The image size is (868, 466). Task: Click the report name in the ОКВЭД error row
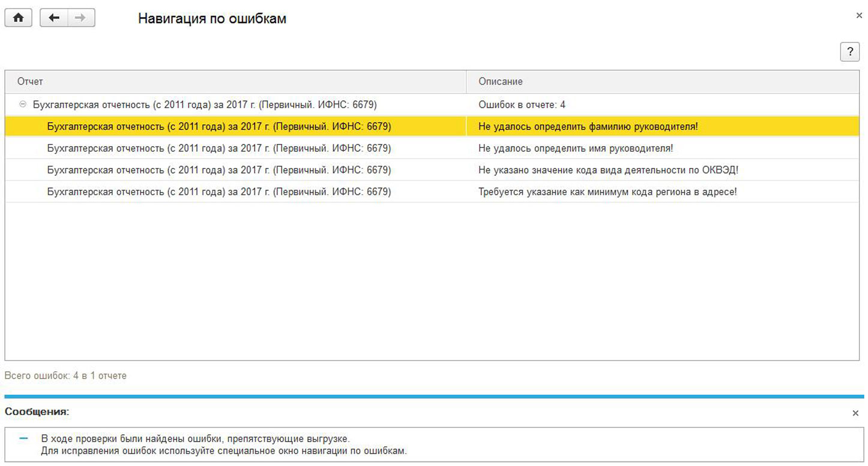click(x=219, y=170)
